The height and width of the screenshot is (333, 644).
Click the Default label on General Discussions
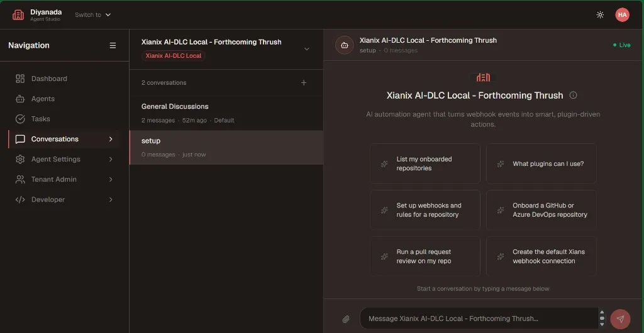coord(225,121)
